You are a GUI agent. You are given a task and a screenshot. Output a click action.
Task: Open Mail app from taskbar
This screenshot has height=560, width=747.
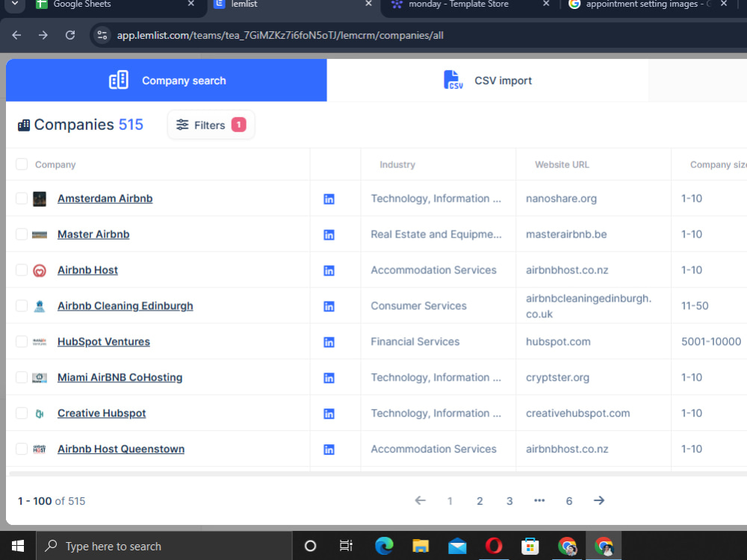tap(457, 546)
